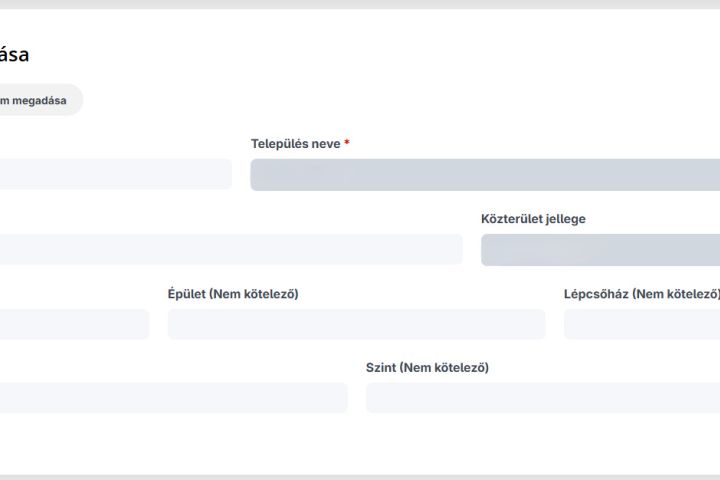Click the input left of Épület field
The height and width of the screenshot is (480, 720).
pyautogui.click(x=74, y=324)
